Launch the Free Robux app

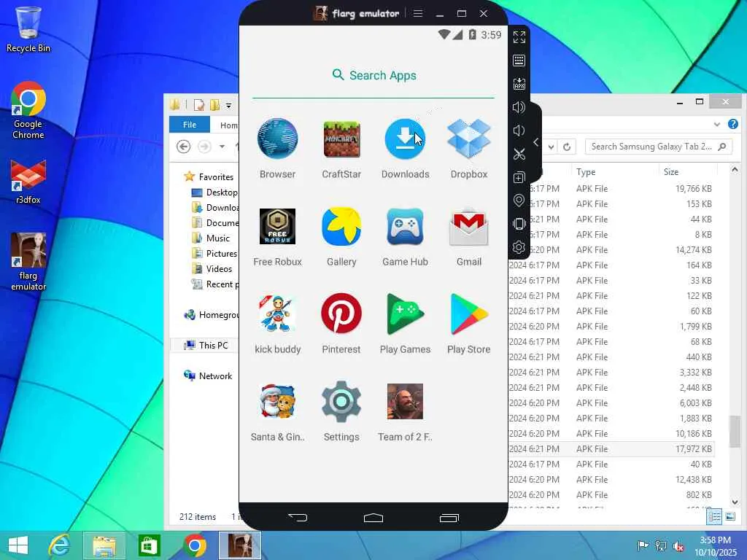click(277, 226)
